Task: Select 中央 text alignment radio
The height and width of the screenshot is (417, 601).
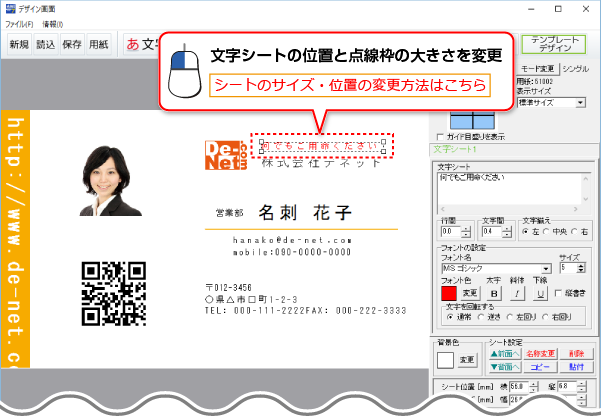Action: click(x=546, y=231)
